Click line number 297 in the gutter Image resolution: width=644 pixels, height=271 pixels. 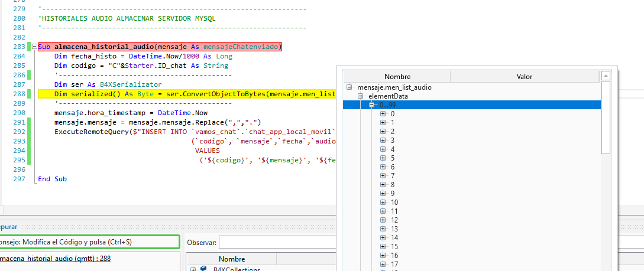19,179
